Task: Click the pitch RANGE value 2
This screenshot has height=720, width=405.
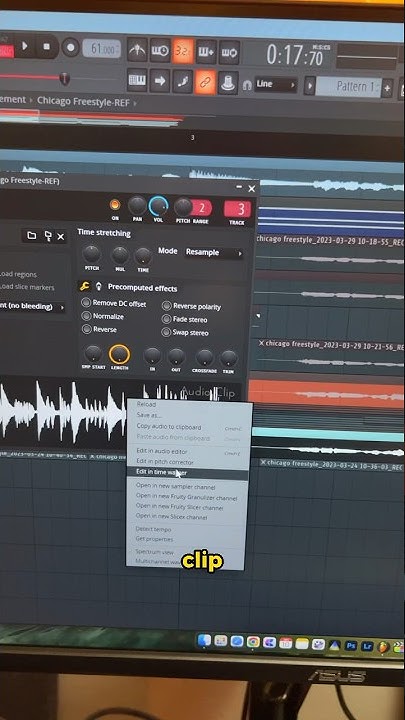Action: [201, 208]
